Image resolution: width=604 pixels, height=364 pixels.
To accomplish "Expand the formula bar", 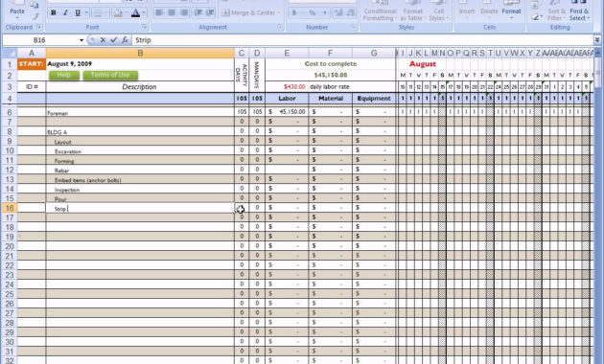I will 597,40.
